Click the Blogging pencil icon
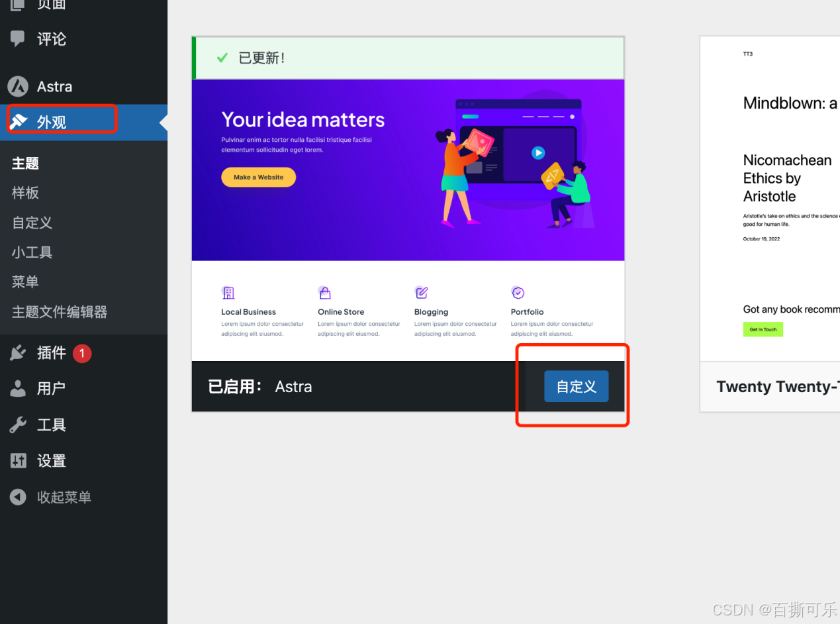Viewport: 840px width, 624px height. pyautogui.click(x=421, y=292)
